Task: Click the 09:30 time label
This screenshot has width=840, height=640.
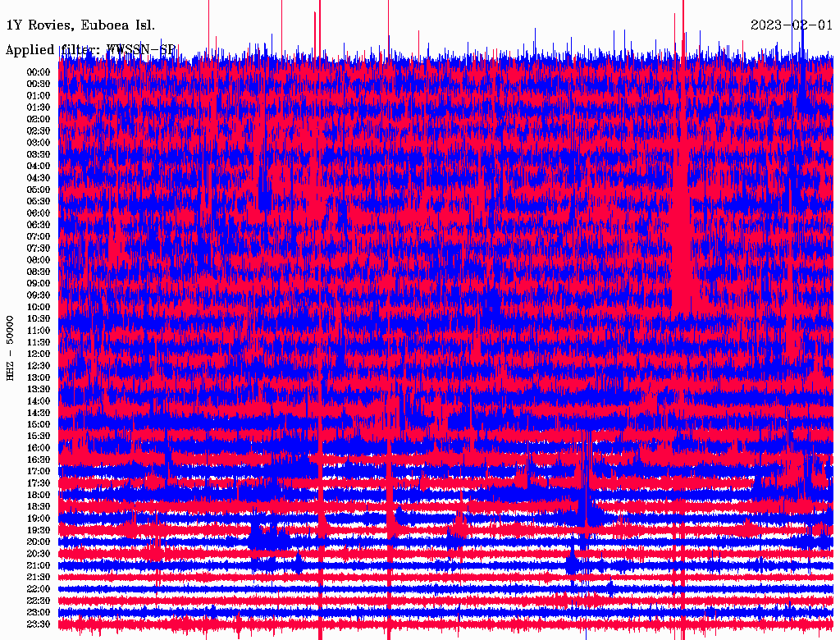Action: [39, 295]
